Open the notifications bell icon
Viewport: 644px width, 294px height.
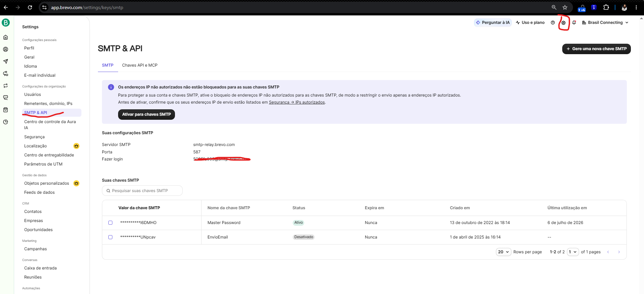click(574, 23)
